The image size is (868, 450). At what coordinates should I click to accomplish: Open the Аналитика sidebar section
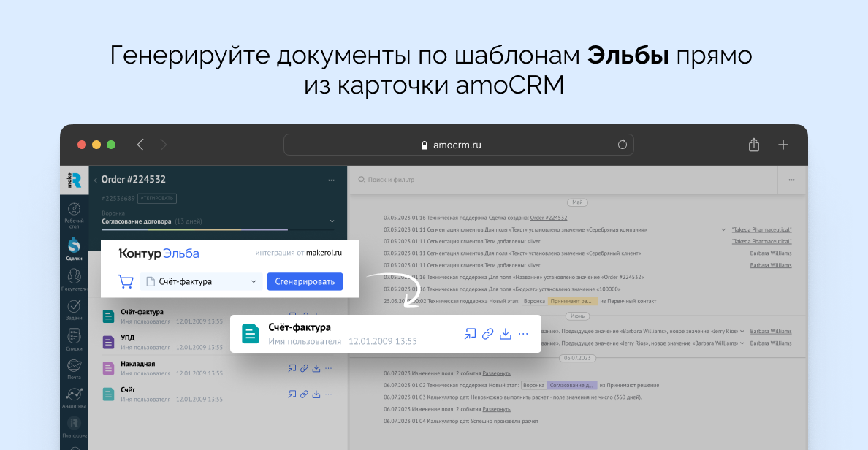75,397
